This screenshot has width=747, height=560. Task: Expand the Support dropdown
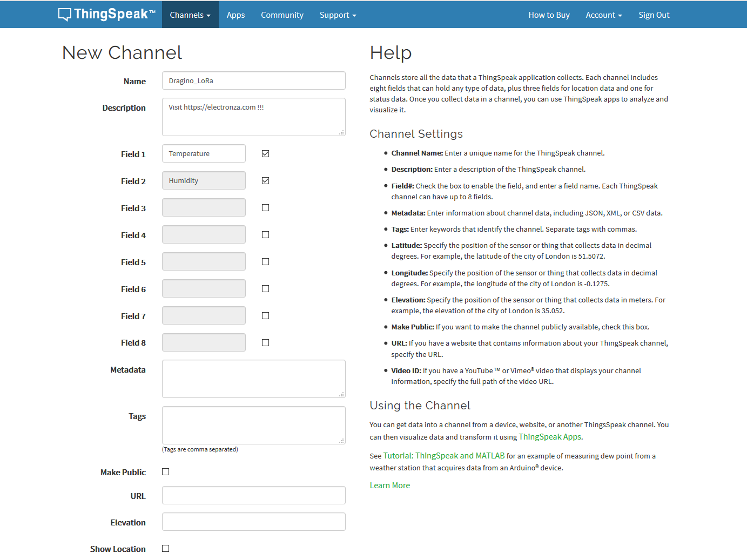click(338, 15)
